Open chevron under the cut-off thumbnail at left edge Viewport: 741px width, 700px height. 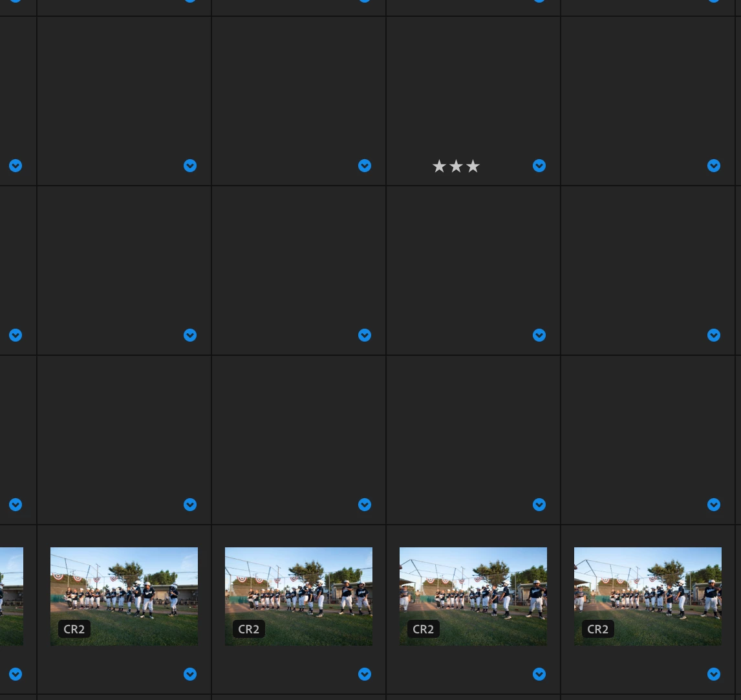pos(16,674)
